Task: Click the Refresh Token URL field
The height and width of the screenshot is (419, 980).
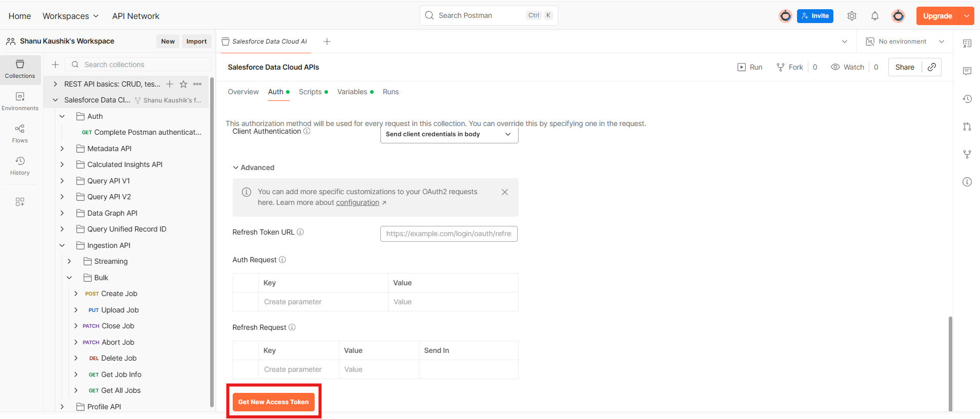Action: click(448, 234)
